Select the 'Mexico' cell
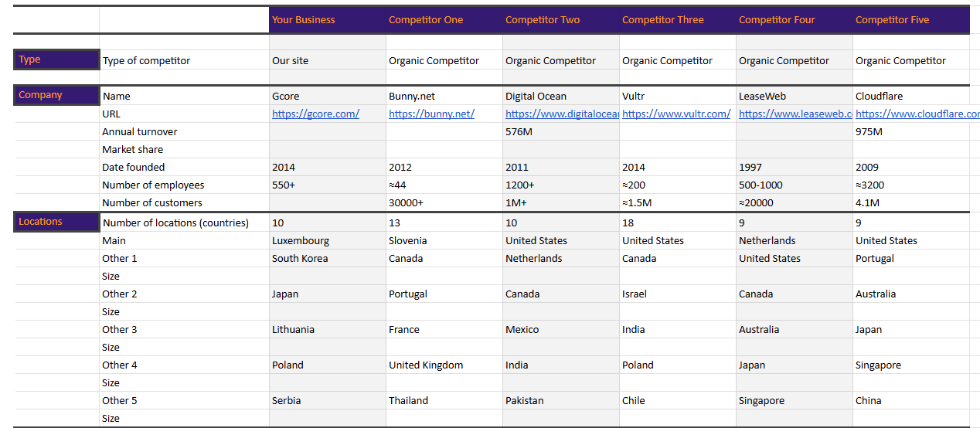Viewport: 980px width, 428px height. (x=561, y=330)
